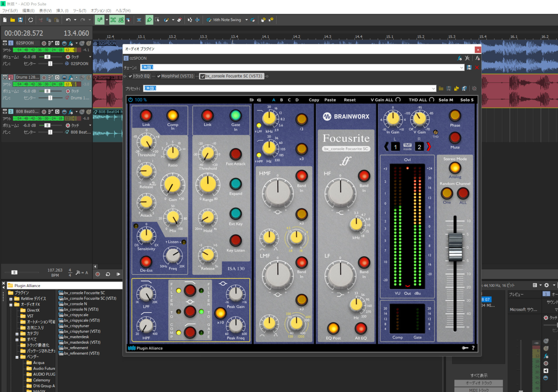
Task: Click the Save chain preset icon
Action: [469, 68]
